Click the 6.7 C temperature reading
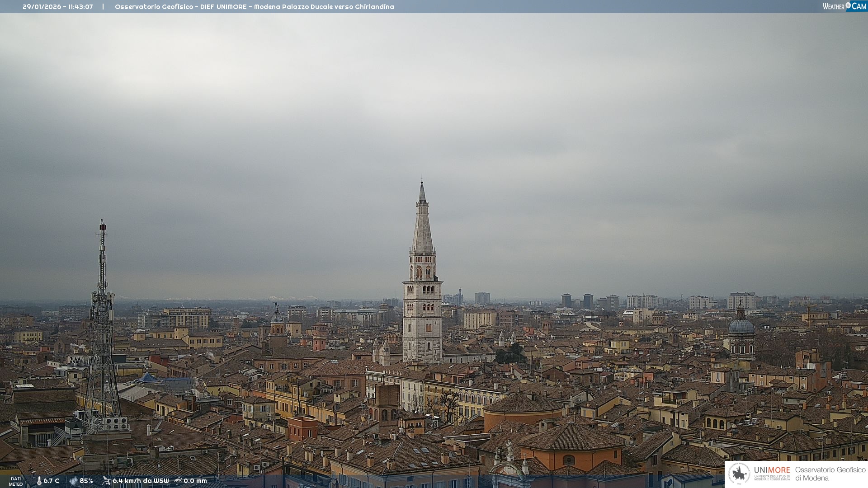This screenshot has width=868, height=488. [52, 481]
